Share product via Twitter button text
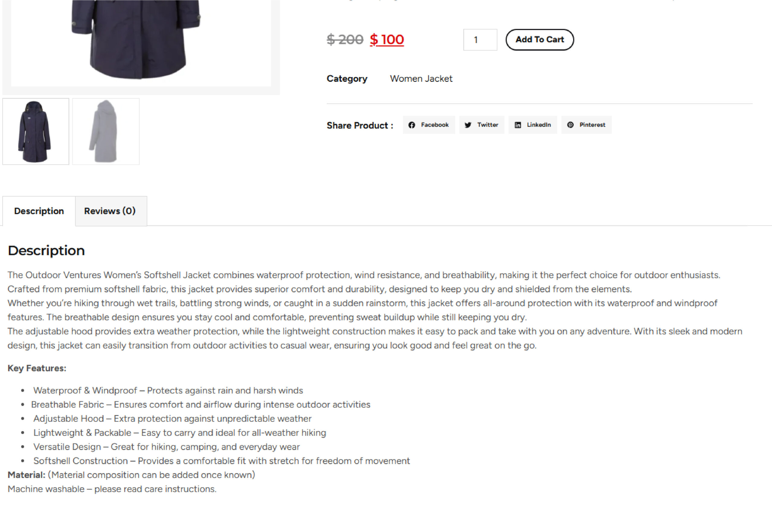772x532 pixels. coord(488,125)
